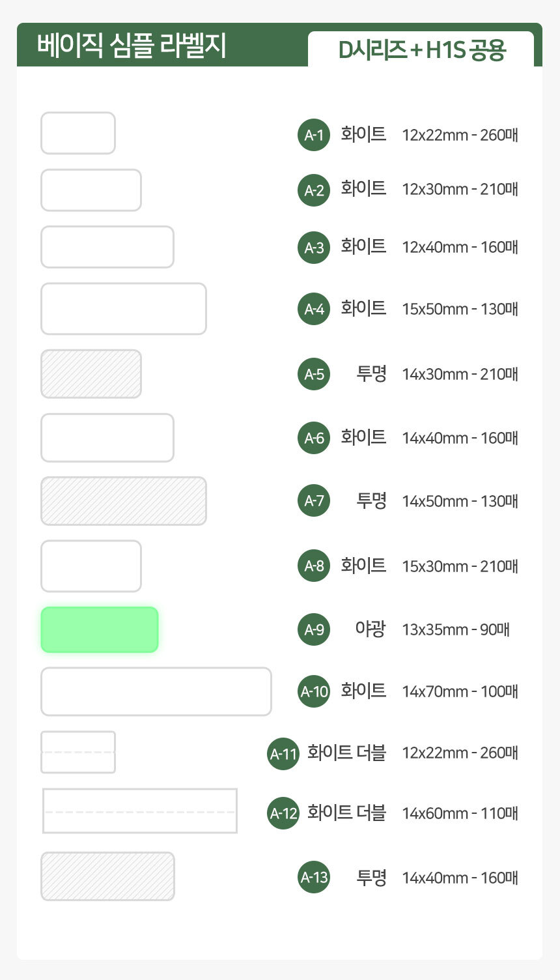Screen dimensions: 560x980
Task: Select the 14x60mm double label with dashed line
Action: pyautogui.click(x=140, y=811)
